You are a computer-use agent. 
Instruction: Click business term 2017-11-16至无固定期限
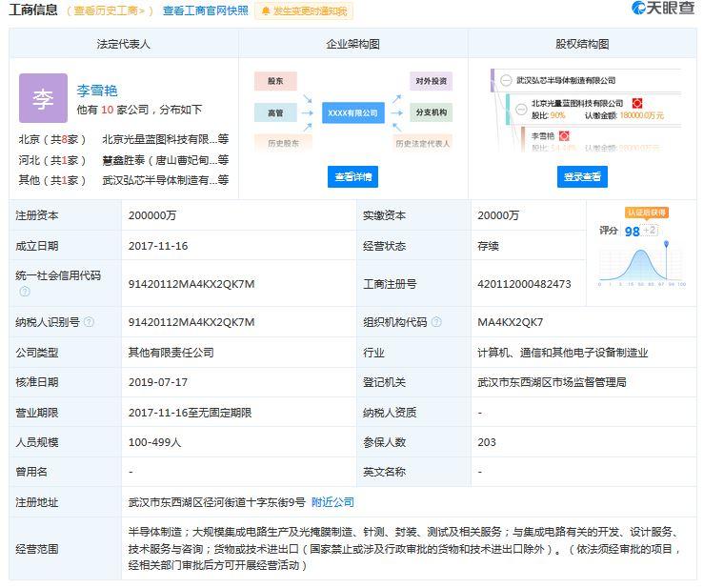tap(190, 413)
